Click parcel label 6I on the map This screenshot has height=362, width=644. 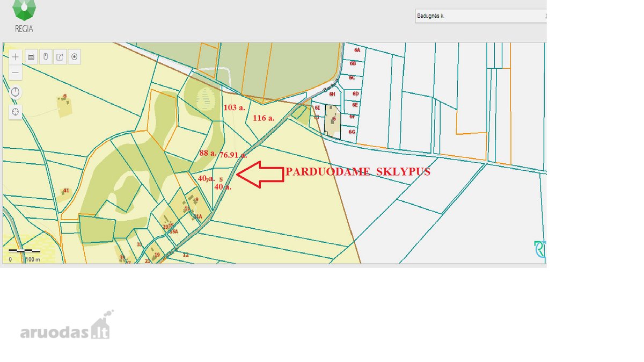pos(317,108)
